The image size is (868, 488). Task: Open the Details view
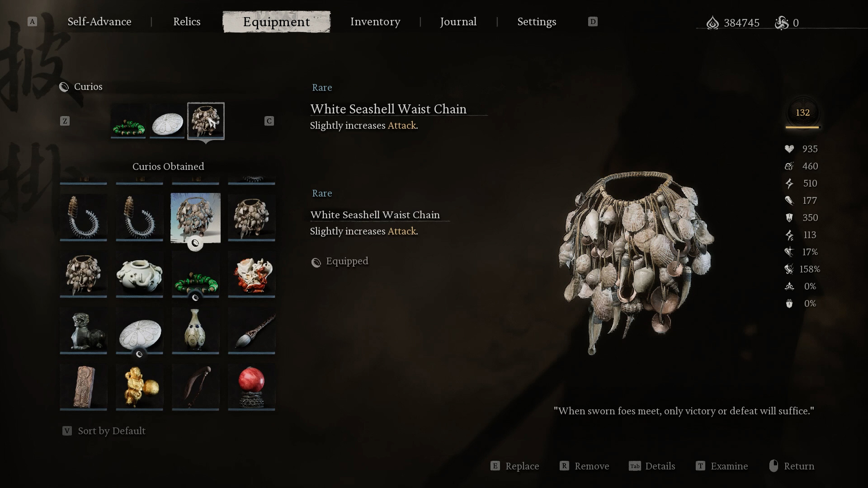(652, 466)
